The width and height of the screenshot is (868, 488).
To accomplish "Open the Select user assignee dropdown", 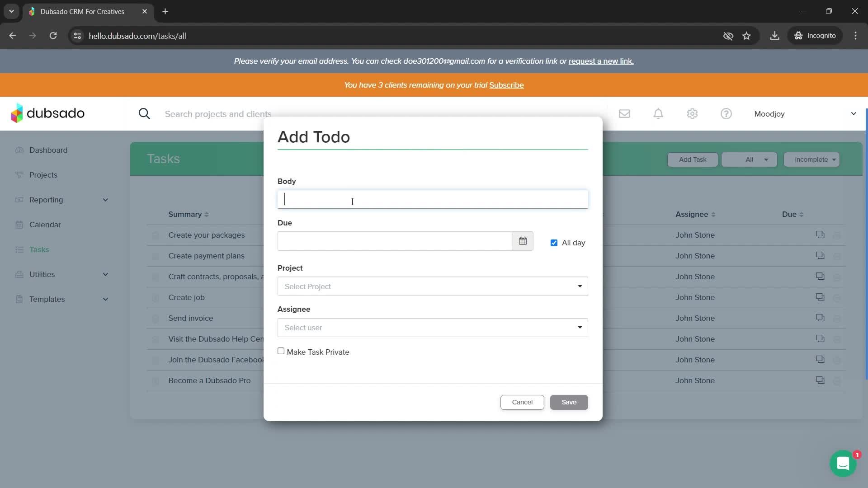I will coord(433,328).
